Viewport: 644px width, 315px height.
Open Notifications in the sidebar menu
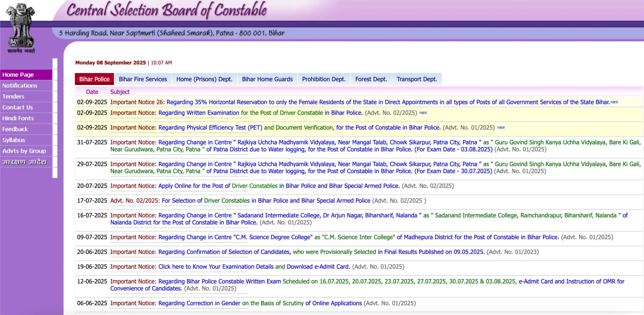tap(20, 86)
